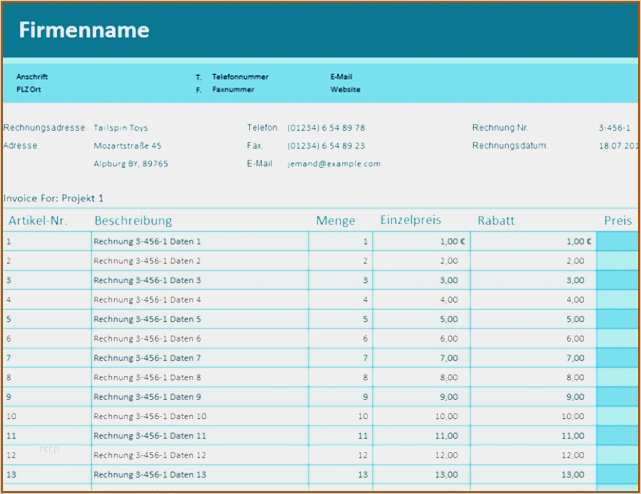This screenshot has width=641, height=494.
Task: Select Artikel-Nr. cell for row 9
Action: click(x=47, y=397)
